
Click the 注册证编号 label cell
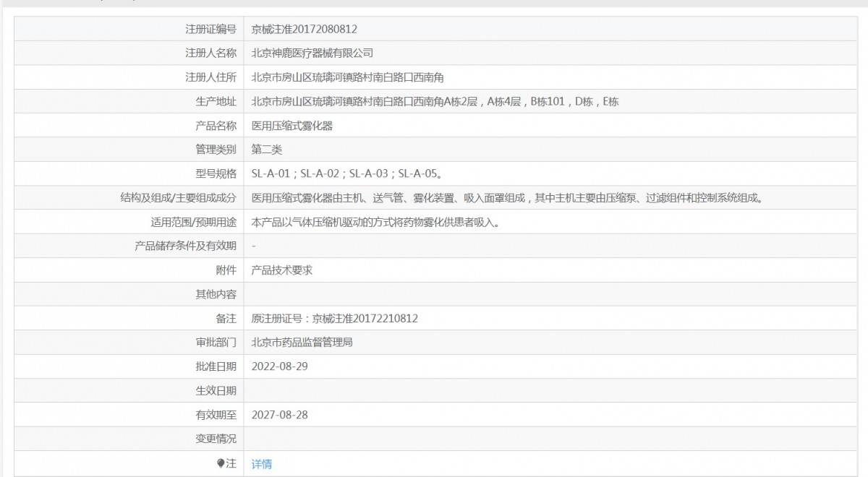point(129,30)
